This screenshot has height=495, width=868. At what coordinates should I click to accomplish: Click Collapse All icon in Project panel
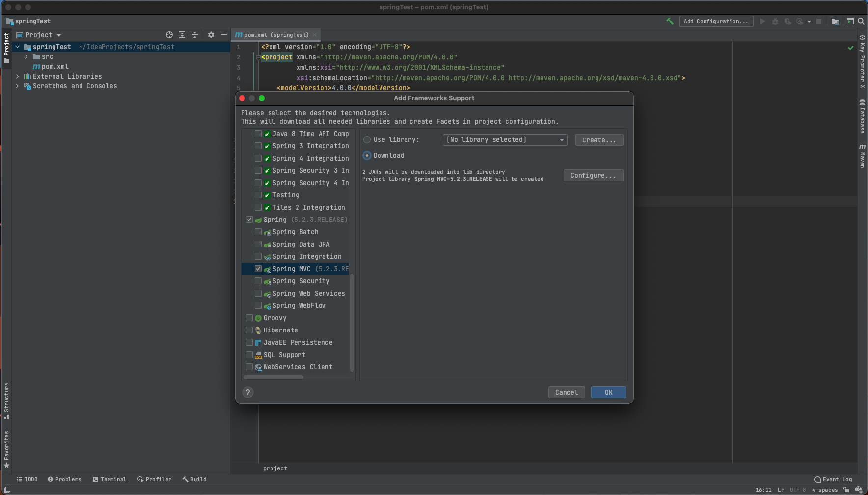pyautogui.click(x=195, y=35)
